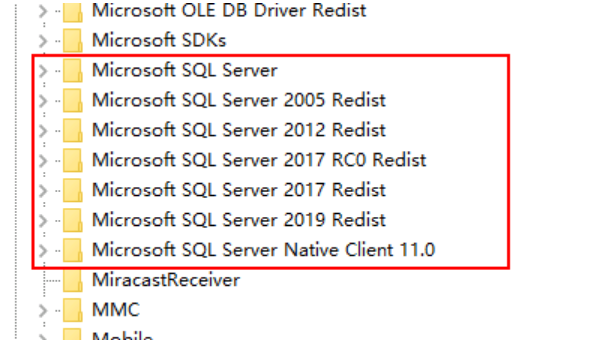Click the MMC folder icon
Screen dimensions: 590x361
(73, 310)
